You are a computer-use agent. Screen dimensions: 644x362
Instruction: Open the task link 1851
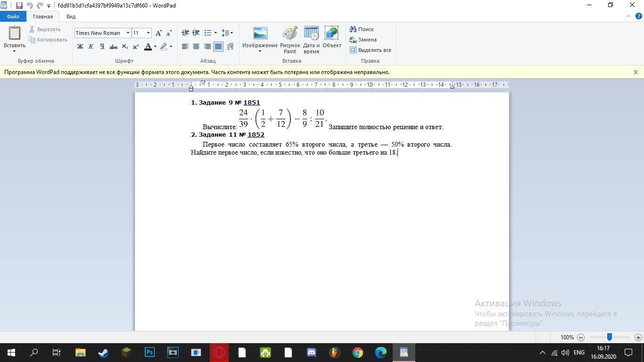(251, 102)
